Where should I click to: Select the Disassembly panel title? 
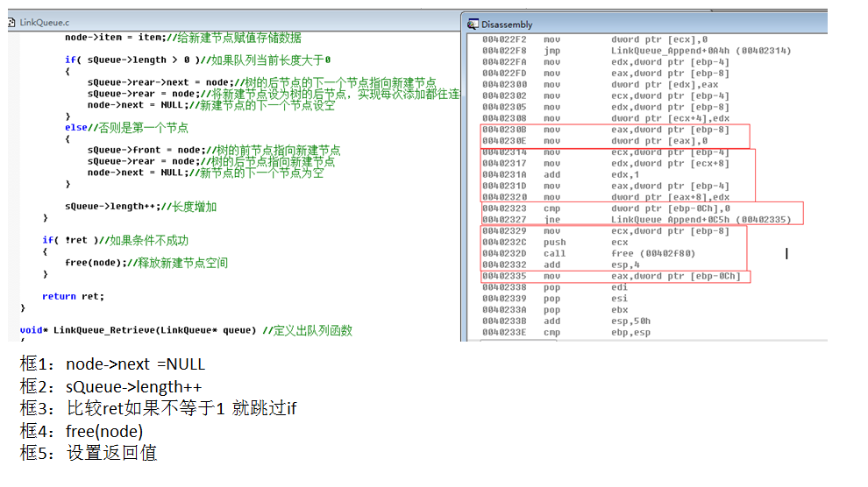507,25
